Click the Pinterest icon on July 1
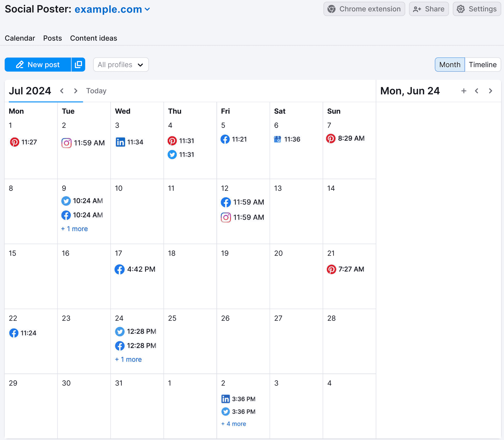This screenshot has height=440, width=504. 14,142
